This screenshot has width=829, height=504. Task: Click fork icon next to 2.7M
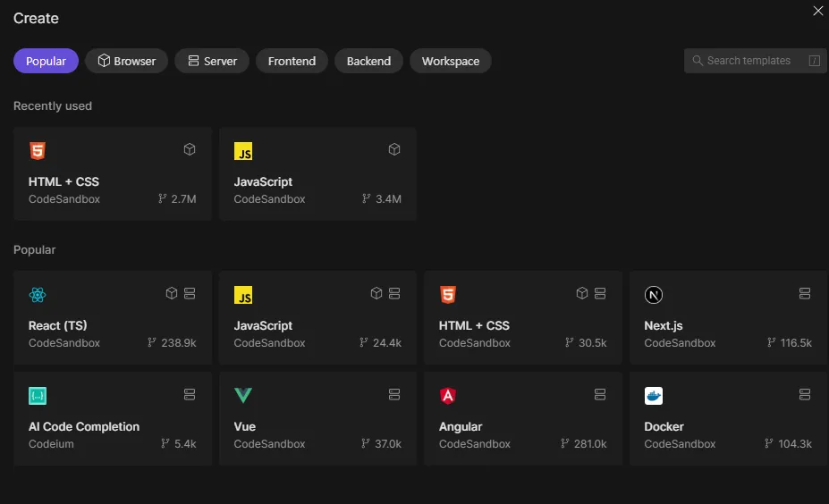[162, 198]
